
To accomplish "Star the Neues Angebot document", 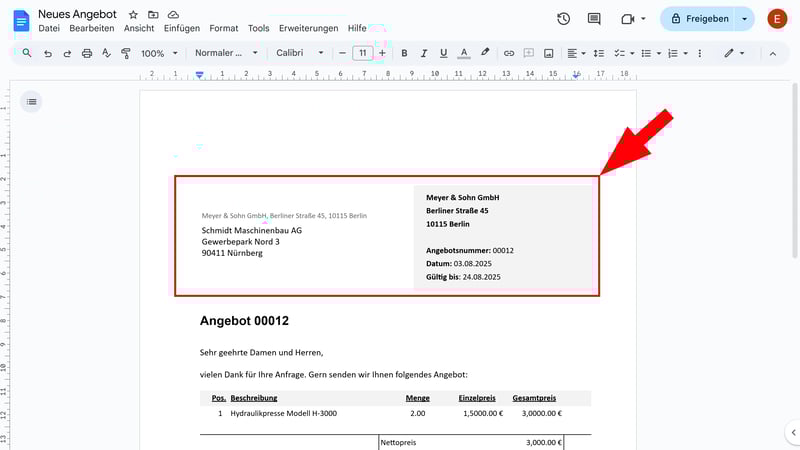I will tap(133, 15).
